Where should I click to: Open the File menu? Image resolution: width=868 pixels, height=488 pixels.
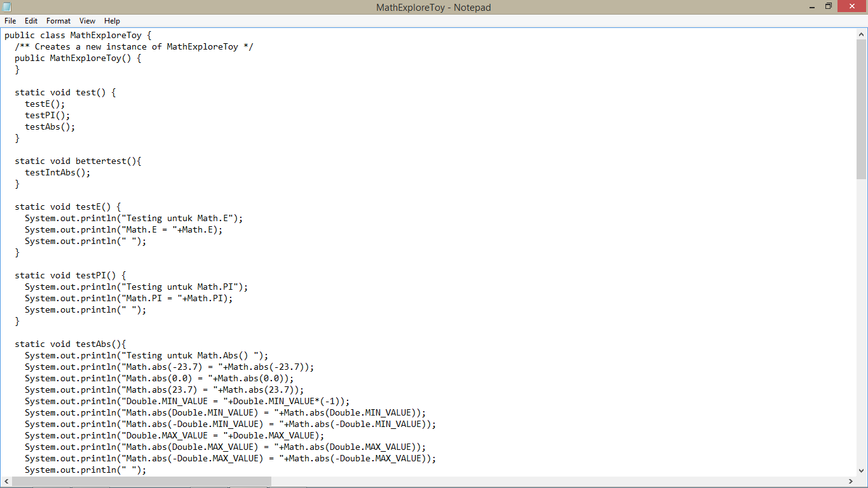tap(10, 20)
